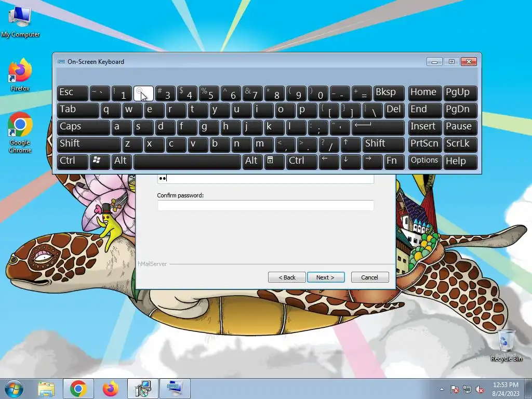The width and height of the screenshot is (532, 399).
Task: Click the Esc key
Action: (73, 94)
